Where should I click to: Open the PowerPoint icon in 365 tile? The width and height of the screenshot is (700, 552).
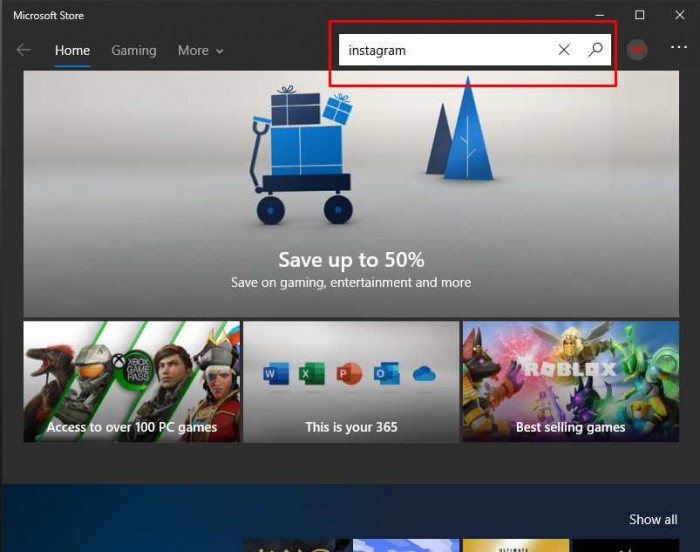coord(349,374)
